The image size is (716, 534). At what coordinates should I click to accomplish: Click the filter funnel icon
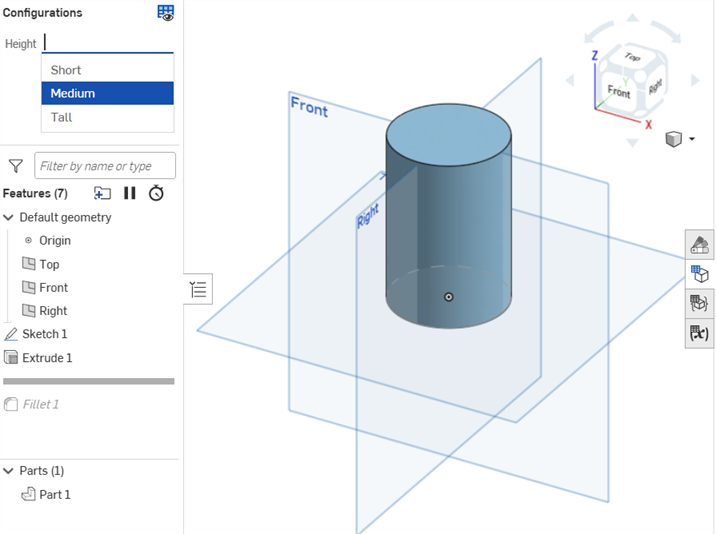[x=16, y=166]
